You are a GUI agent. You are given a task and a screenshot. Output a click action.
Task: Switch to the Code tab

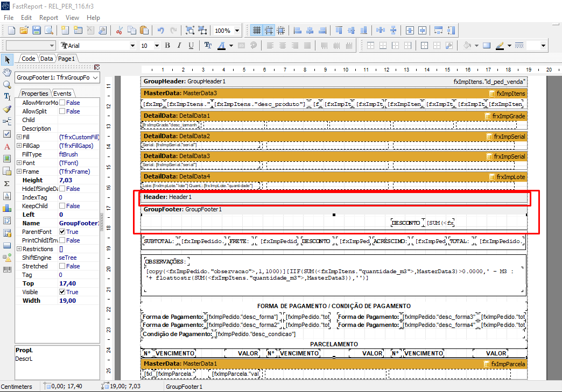coord(28,59)
